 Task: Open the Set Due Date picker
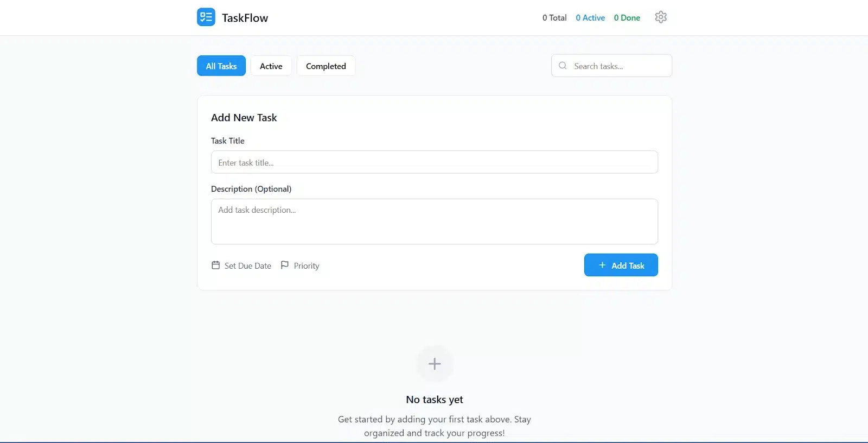coord(241,265)
